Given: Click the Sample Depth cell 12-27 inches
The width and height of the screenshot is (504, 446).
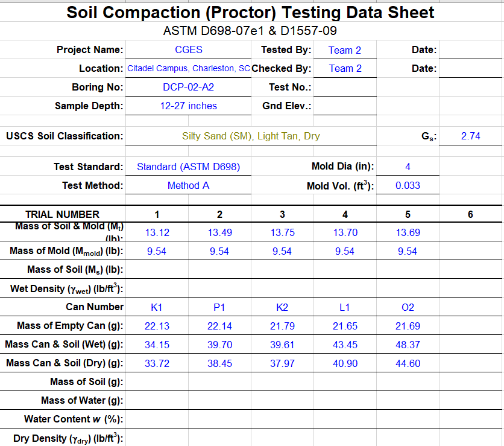Looking at the screenshot, I should pyautogui.click(x=188, y=106).
